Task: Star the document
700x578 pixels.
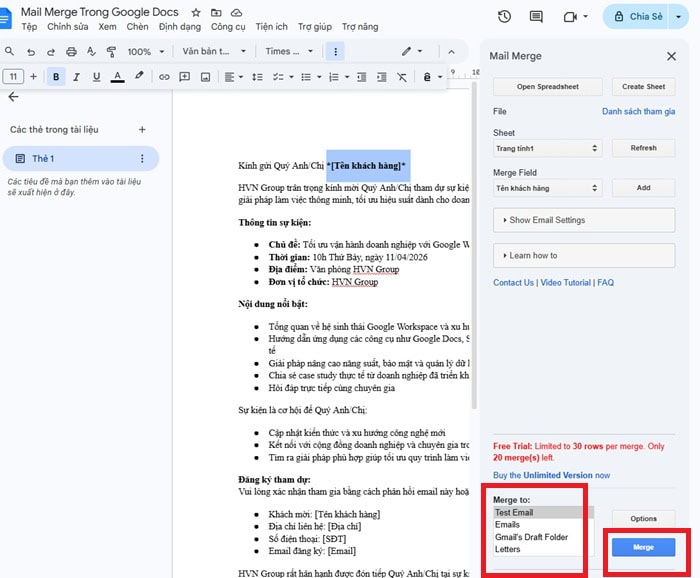Action: (x=196, y=12)
